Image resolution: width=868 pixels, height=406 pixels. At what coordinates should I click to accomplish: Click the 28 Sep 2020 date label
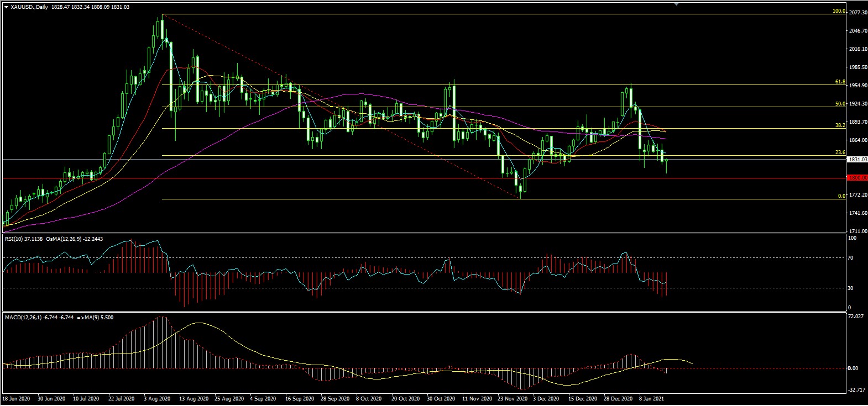[335, 399]
